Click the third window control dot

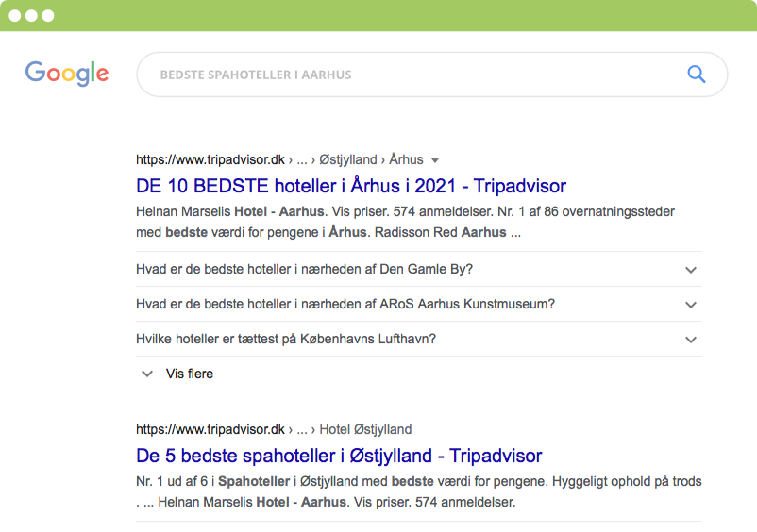[x=48, y=15]
